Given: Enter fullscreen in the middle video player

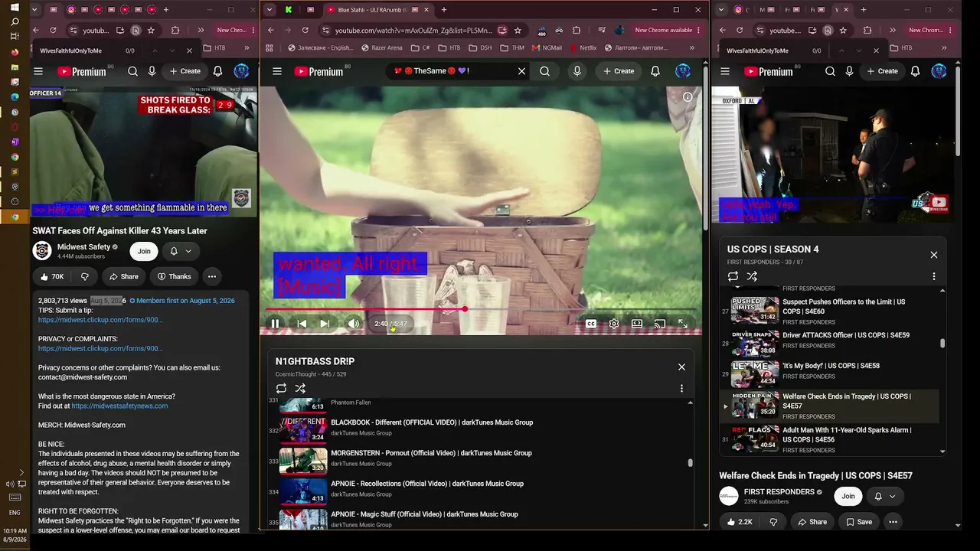Looking at the screenshot, I should 683,324.
